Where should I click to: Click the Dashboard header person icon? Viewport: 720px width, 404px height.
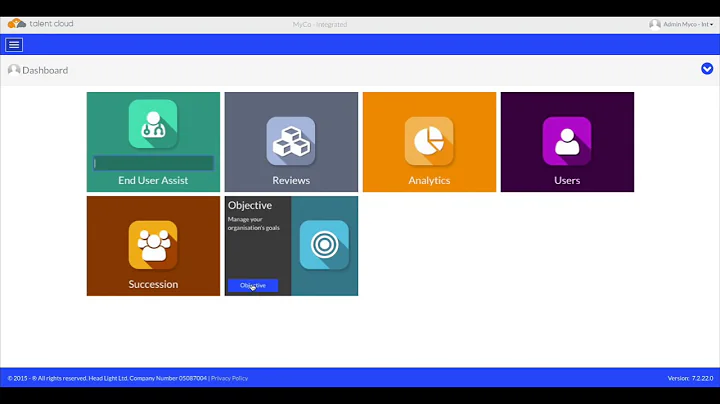(14, 70)
